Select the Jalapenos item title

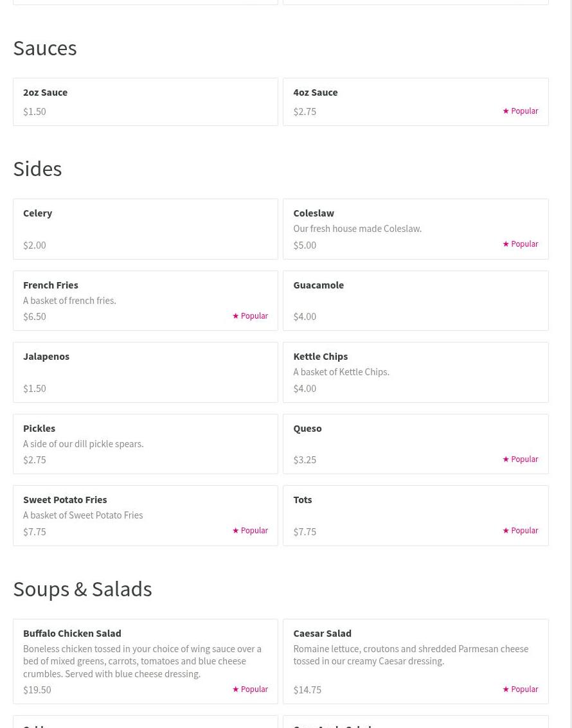pyautogui.click(x=46, y=357)
